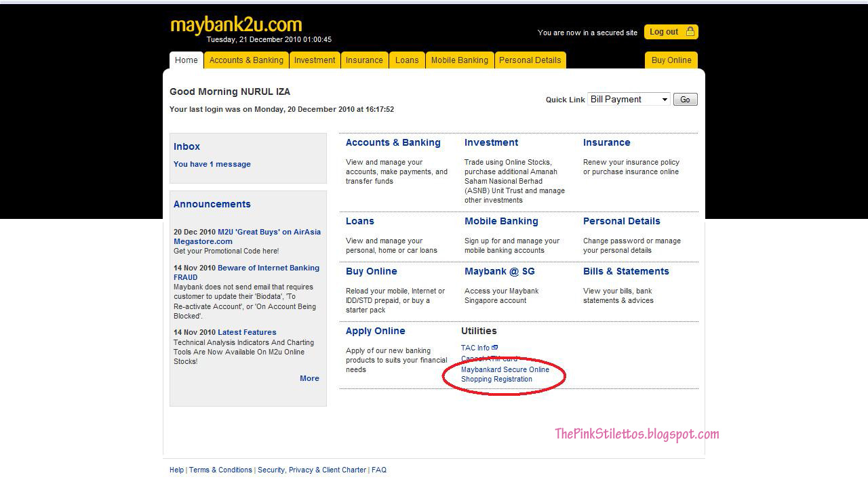Image resolution: width=868 pixels, height=488 pixels.
Task: Open the Loans tab
Action: [407, 60]
